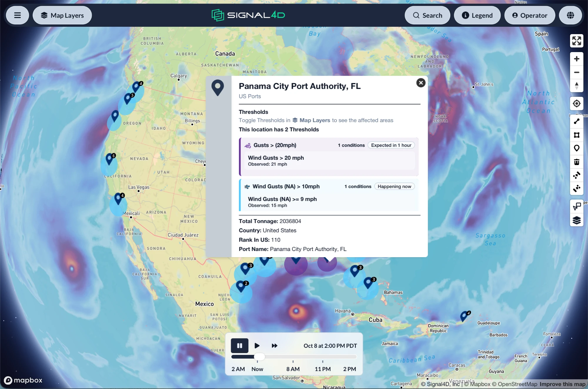Viewport: 588px width, 389px height.
Task: Open the hamburger main menu
Action: tap(17, 15)
